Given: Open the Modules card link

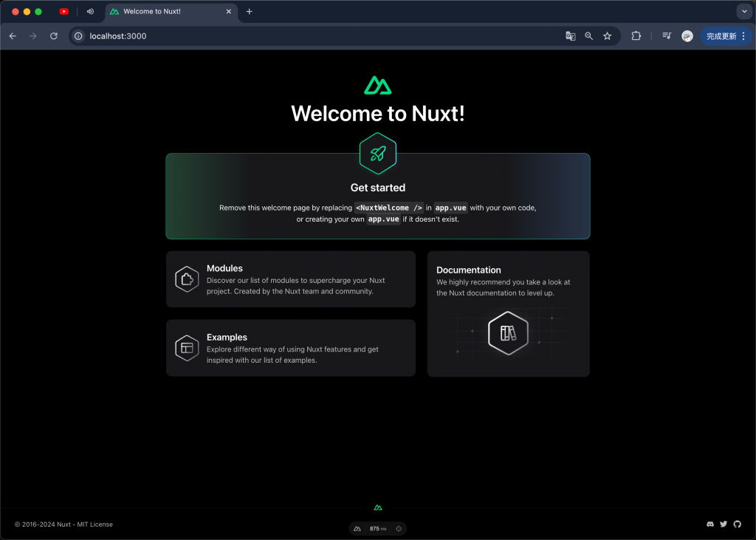Looking at the screenshot, I should [291, 279].
